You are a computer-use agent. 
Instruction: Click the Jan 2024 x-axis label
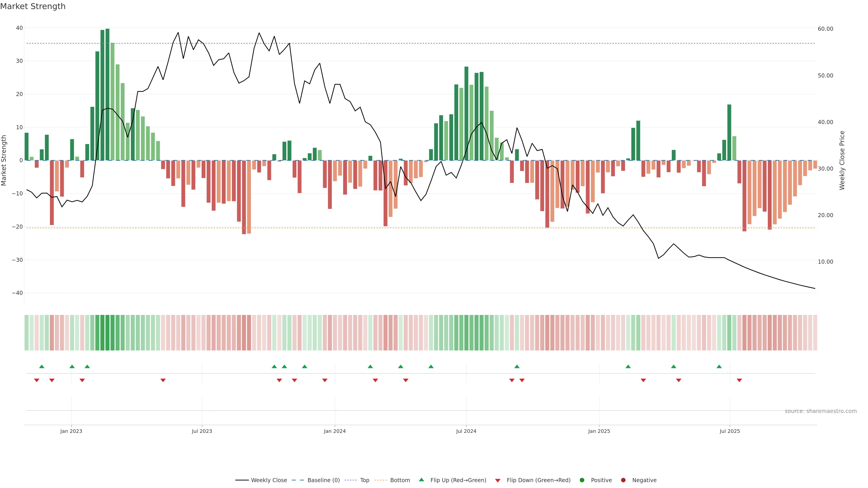point(335,431)
